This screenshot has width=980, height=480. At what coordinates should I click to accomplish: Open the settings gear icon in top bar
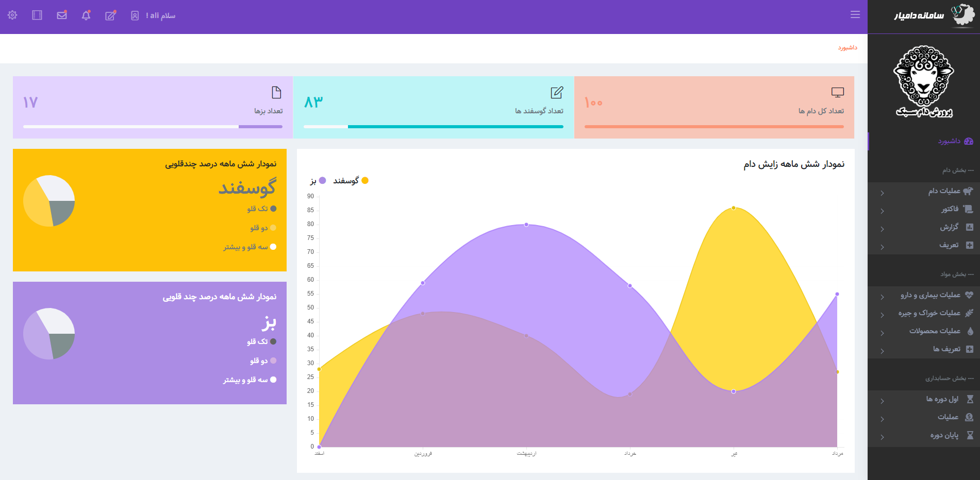click(12, 15)
